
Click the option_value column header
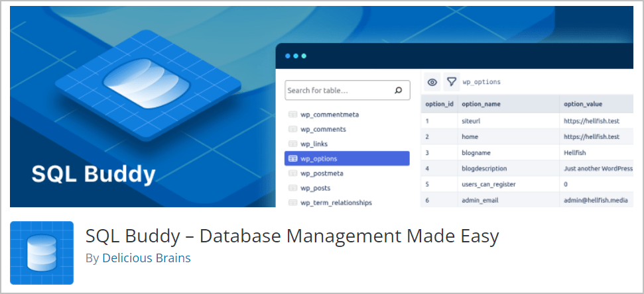596,104
